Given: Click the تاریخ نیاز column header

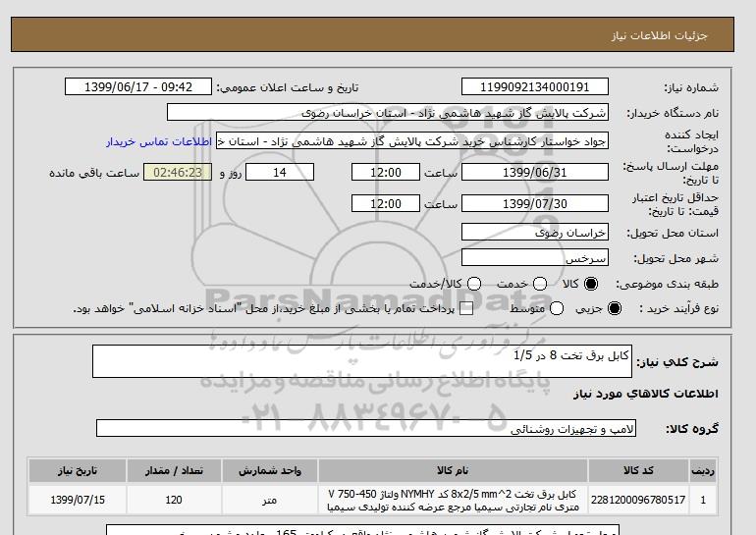Looking at the screenshot, I should (78, 471).
